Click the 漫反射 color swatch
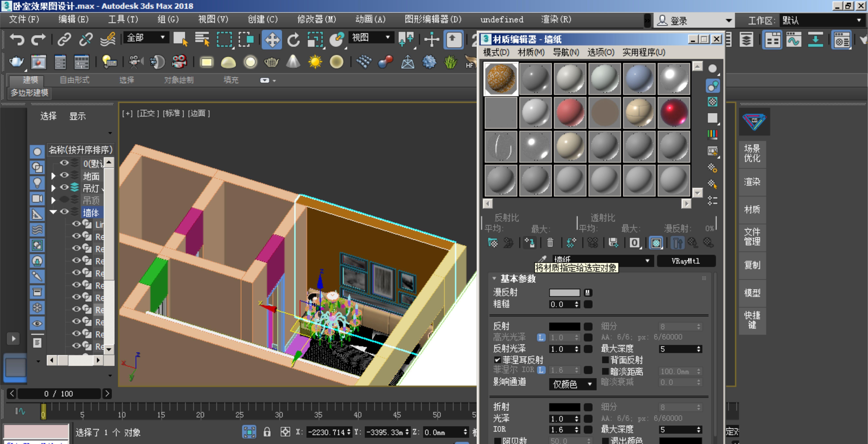The image size is (868, 444). pyautogui.click(x=564, y=293)
